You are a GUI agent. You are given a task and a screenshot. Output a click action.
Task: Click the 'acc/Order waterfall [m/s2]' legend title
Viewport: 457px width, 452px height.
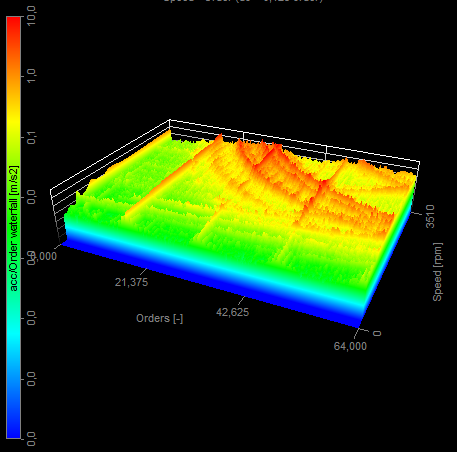click(x=14, y=228)
